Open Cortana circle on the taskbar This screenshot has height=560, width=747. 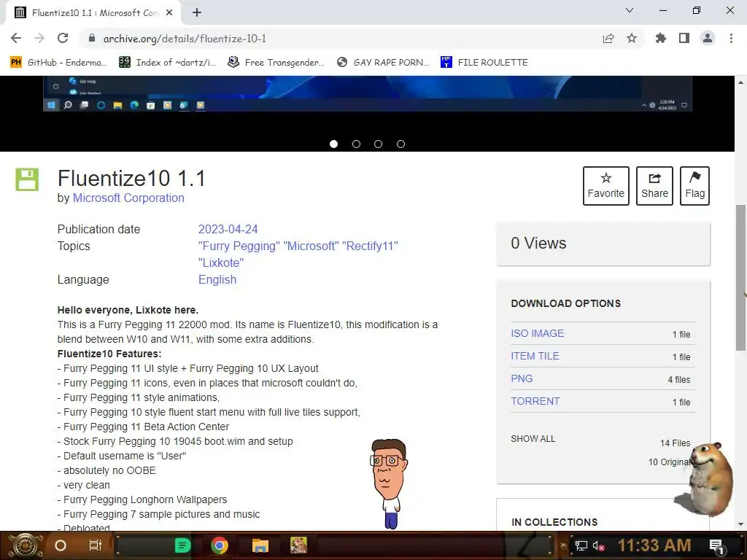(60, 545)
